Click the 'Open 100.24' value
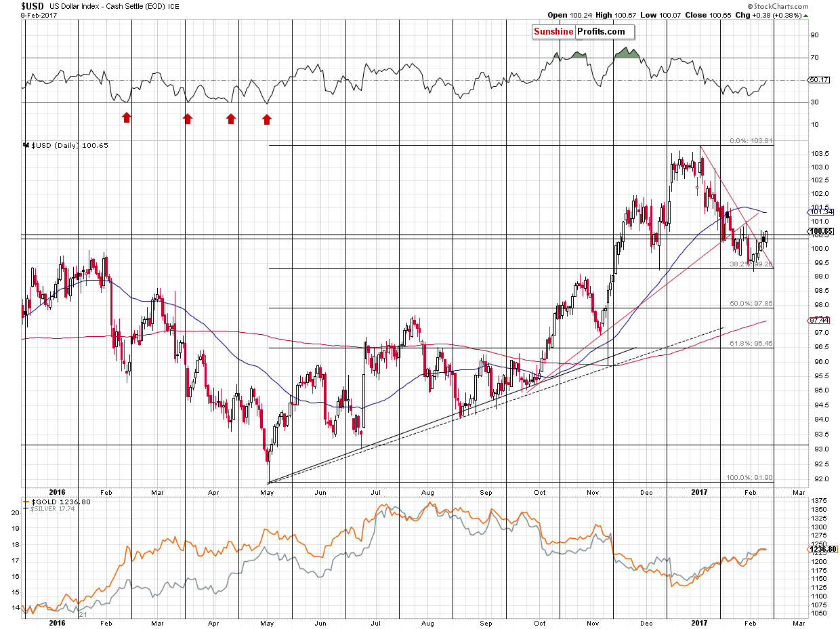The width and height of the screenshot is (840, 629). click(x=571, y=15)
